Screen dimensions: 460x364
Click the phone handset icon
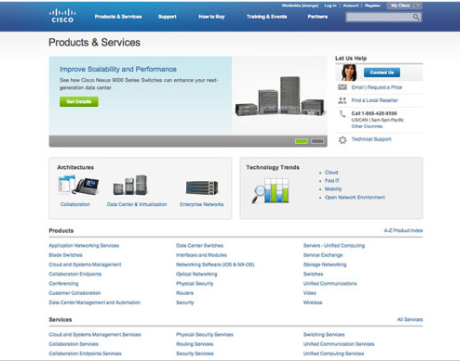point(342,114)
